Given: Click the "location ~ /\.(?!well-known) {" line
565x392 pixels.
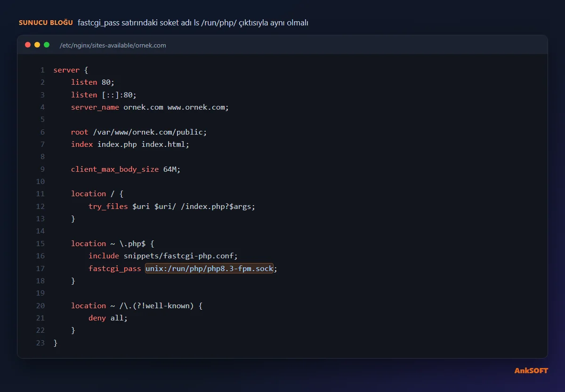Looking at the screenshot, I should pos(137,306).
